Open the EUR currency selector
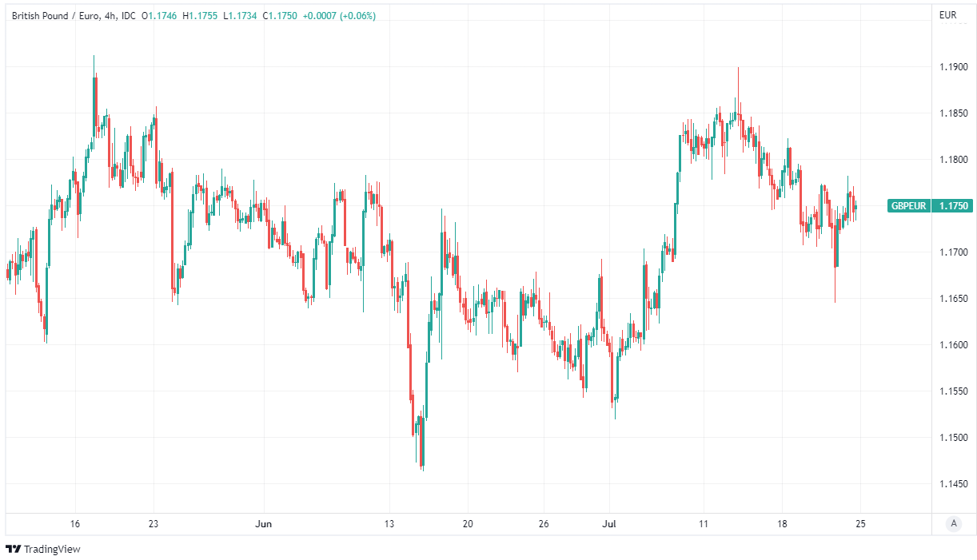Viewport: 977px width, 560px height. [x=948, y=15]
